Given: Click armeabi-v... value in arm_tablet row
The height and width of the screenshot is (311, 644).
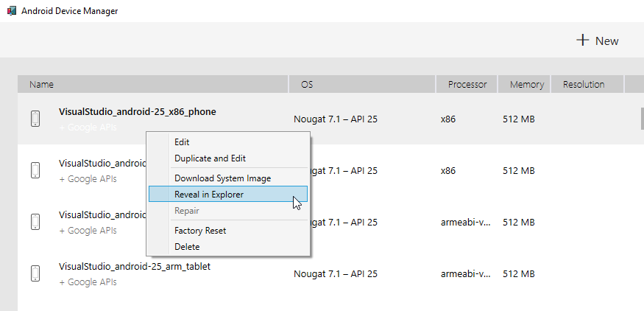Looking at the screenshot, I should tap(466, 274).
